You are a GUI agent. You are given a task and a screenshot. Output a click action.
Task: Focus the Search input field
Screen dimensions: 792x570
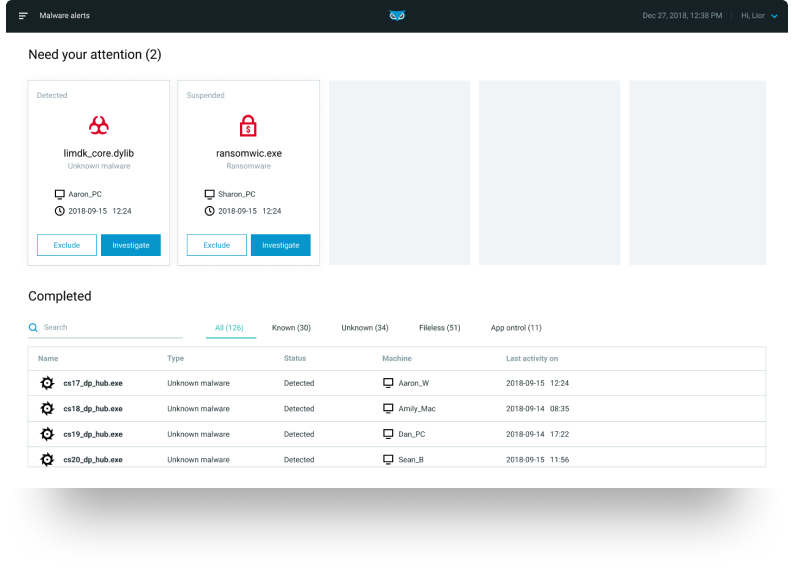point(105,327)
